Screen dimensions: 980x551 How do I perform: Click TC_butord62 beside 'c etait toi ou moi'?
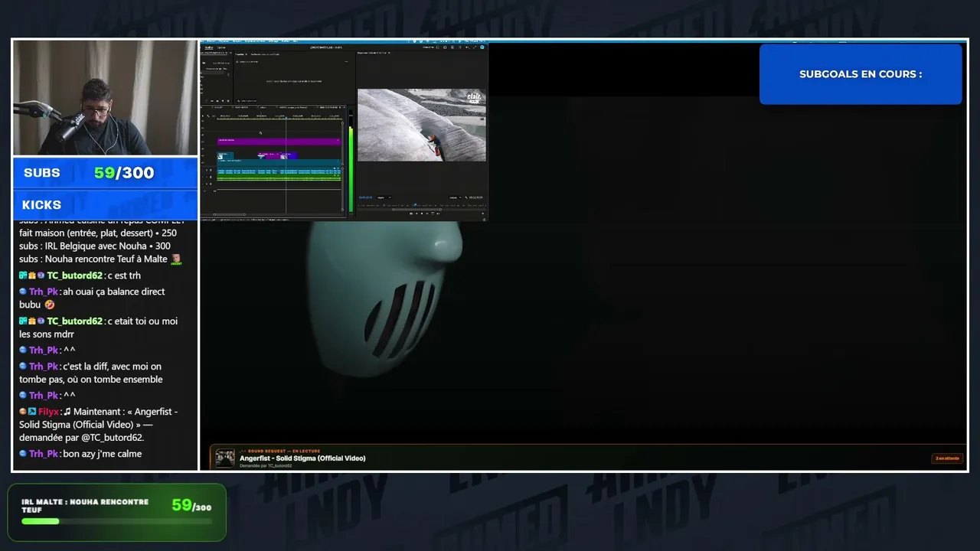pos(74,321)
